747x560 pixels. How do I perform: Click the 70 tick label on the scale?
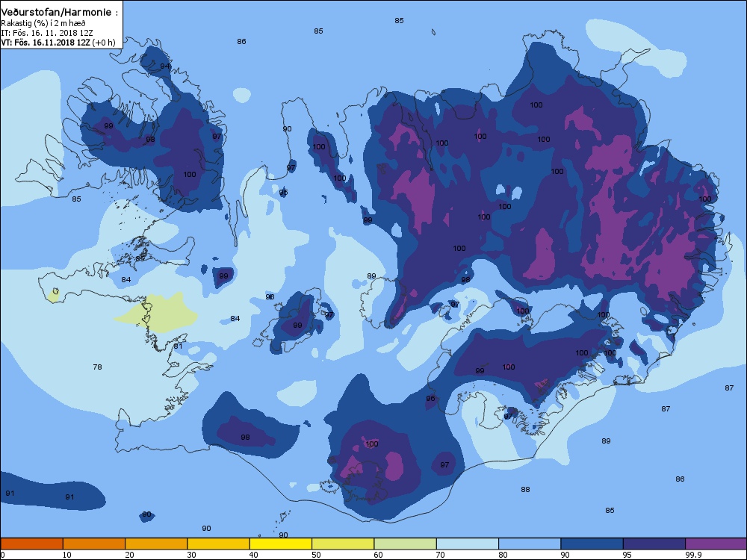click(x=441, y=555)
